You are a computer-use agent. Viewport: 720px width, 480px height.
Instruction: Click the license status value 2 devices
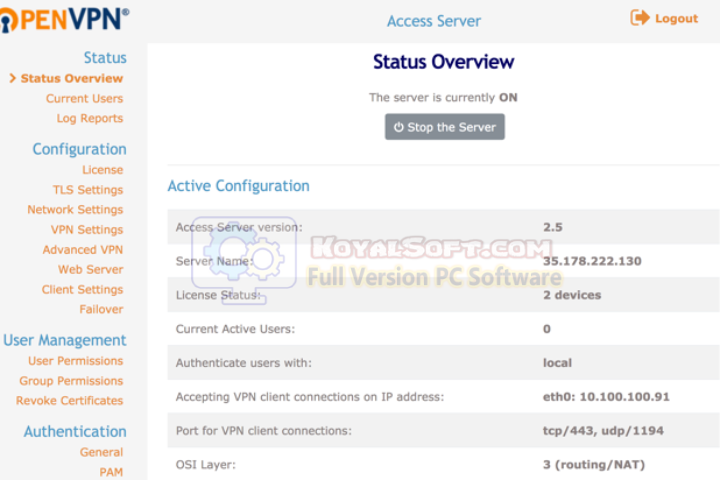click(x=572, y=295)
